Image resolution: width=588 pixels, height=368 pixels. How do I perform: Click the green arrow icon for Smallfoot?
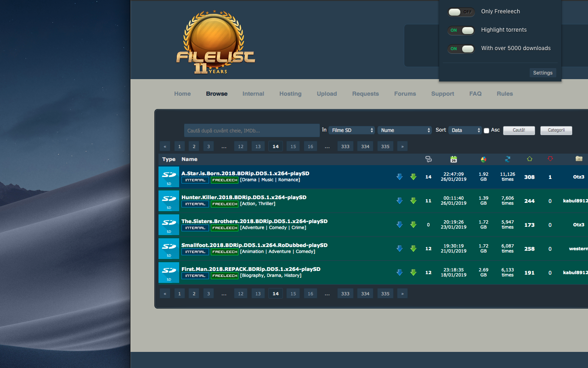413,249
